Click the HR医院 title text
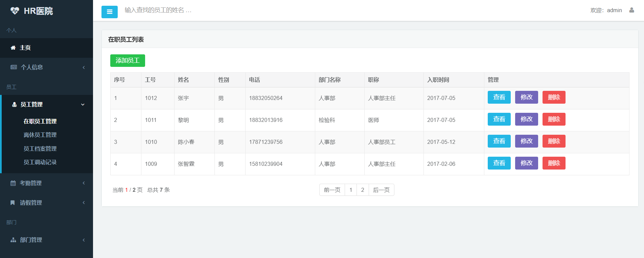 pos(38,11)
